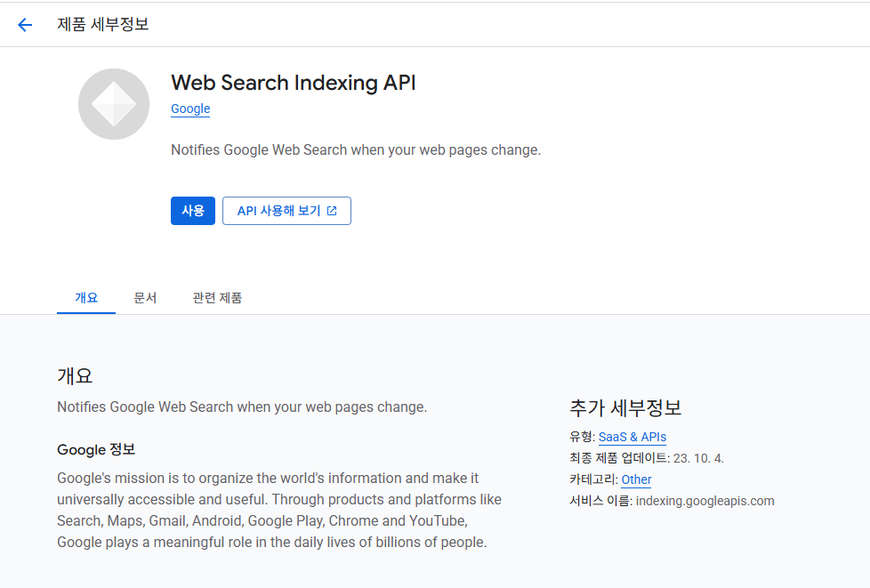Click the 추가 세부정보 heading
This screenshot has width=870, height=588.
pyautogui.click(x=625, y=407)
